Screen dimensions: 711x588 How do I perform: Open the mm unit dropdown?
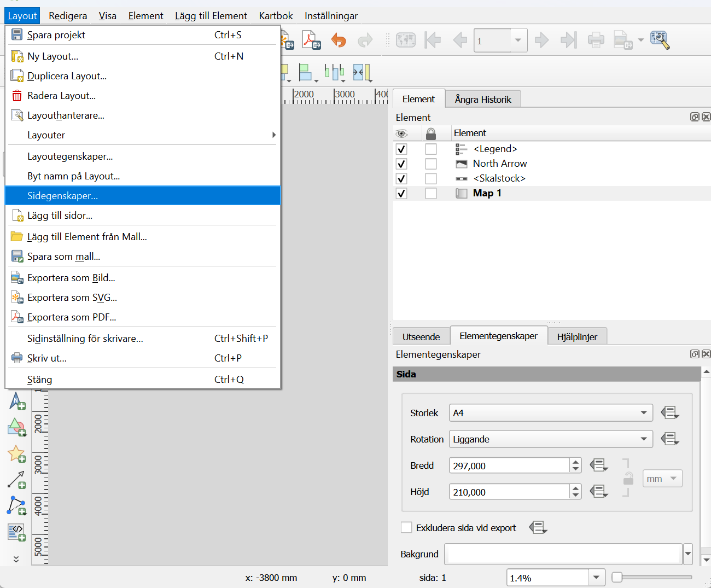click(x=662, y=479)
